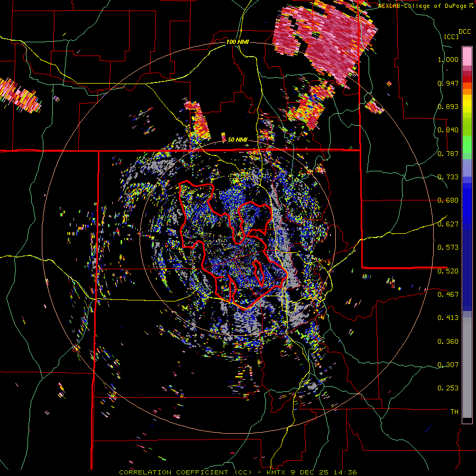Click the 0.947 scale value
The width and height of the screenshot is (476, 476).
tap(448, 83)
